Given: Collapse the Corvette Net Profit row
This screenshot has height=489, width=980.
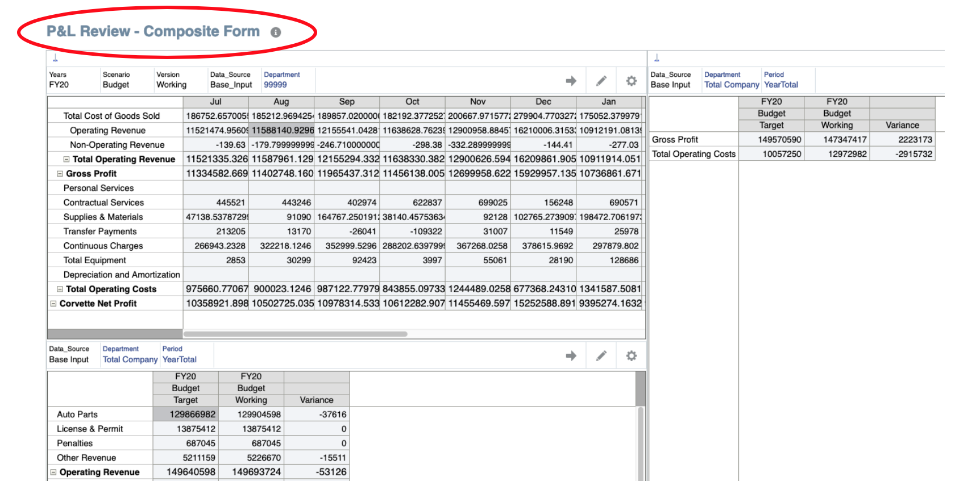Looking at the screenshot, I should tap(53, 304).
